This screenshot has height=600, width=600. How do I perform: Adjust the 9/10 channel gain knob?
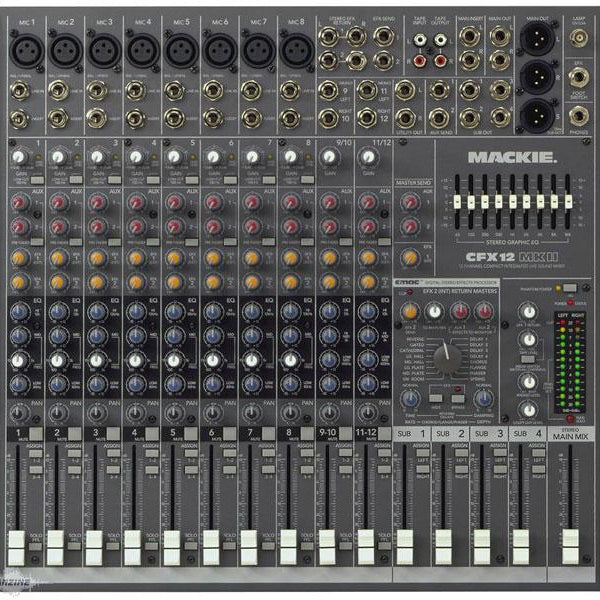point(329,157)
